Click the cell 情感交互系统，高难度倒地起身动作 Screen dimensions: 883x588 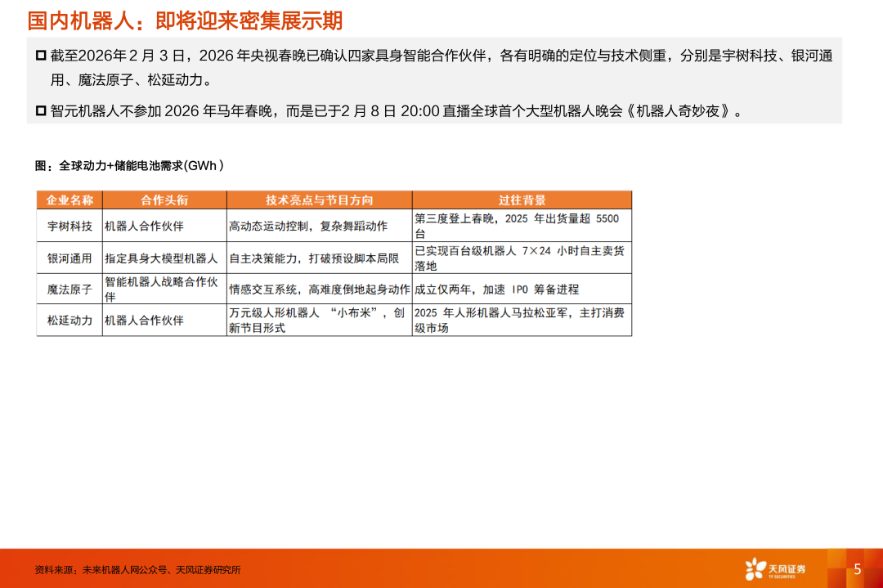[320, 290]
